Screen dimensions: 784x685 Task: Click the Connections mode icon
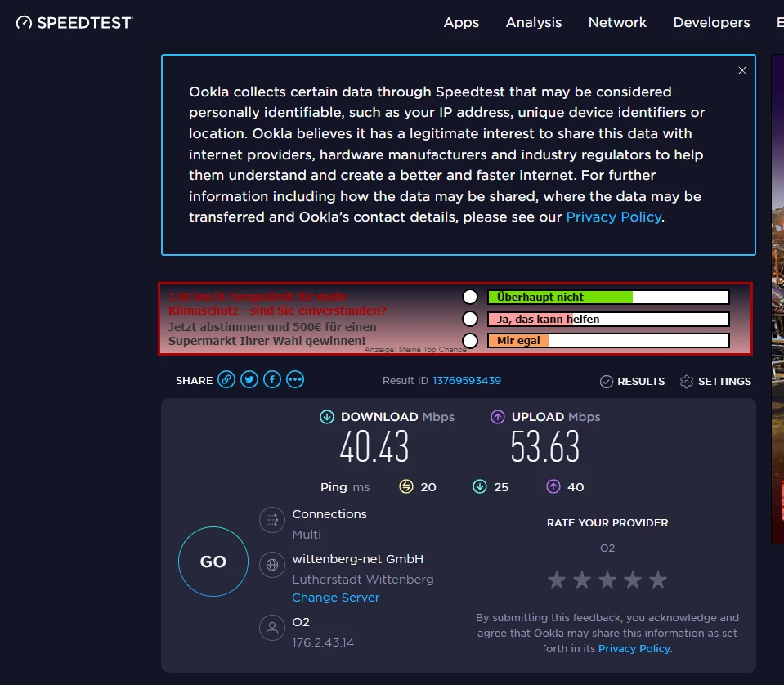[x=272, y=520]
